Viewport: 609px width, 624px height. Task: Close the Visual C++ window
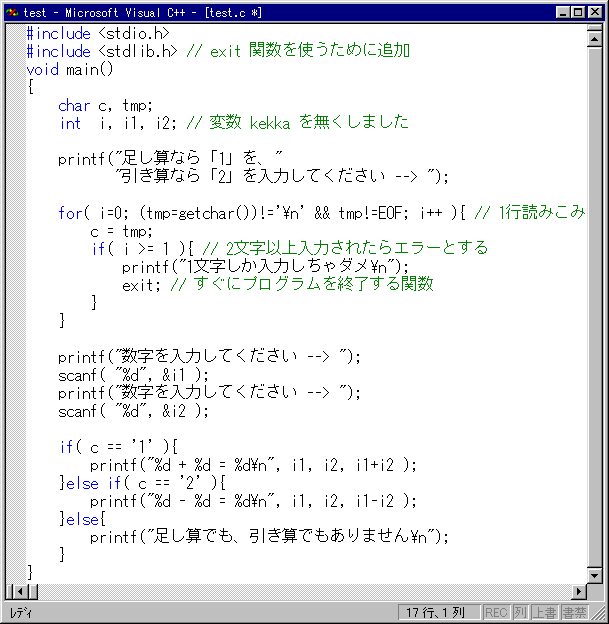pyautogui.click(x=595, y=12)
